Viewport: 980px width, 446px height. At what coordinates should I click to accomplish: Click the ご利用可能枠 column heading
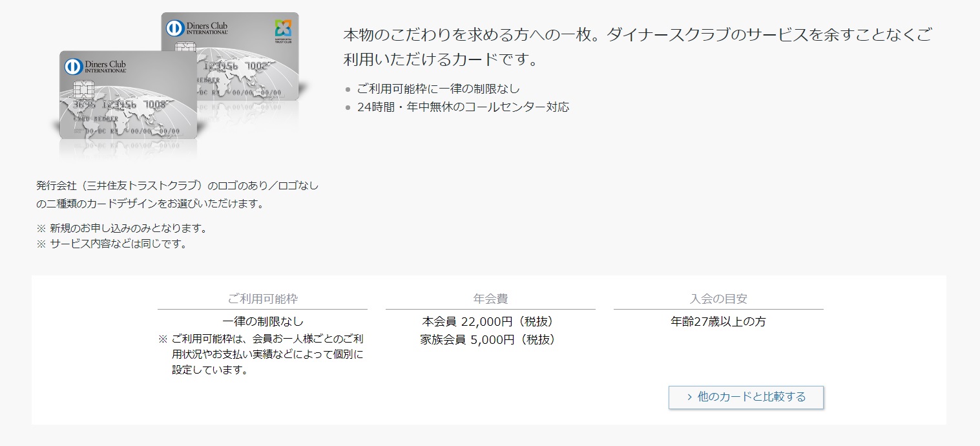[x=263, y=299]
